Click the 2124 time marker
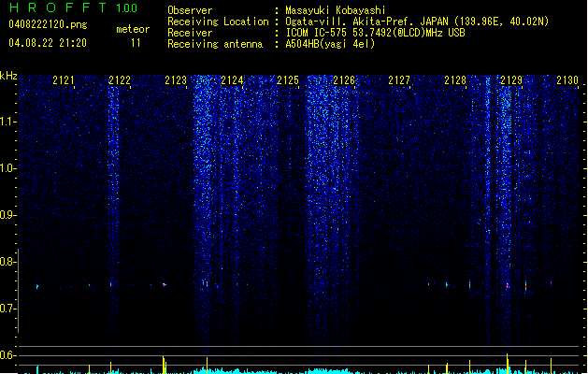This screenshot has width=588, height=374. [x=232, y=80]
